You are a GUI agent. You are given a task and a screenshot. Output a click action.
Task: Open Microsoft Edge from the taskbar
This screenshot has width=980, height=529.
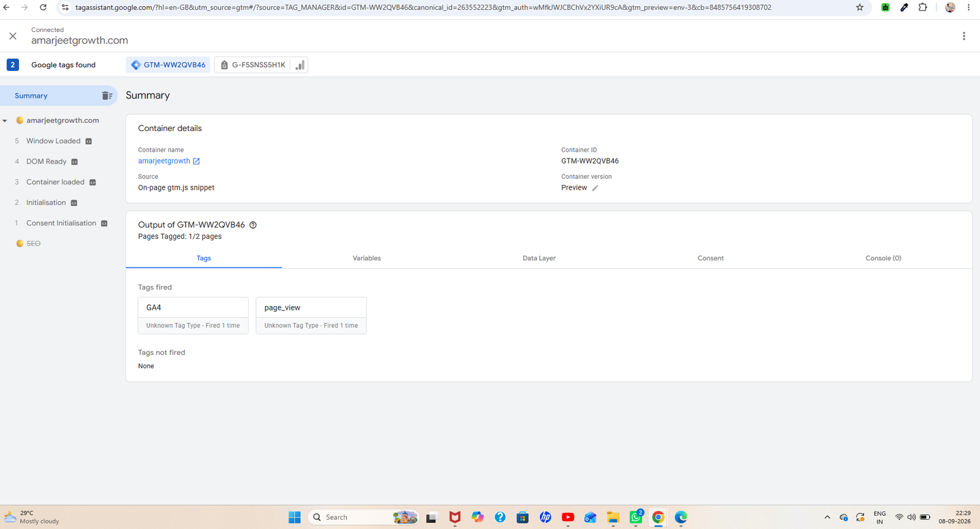click(x=681, y=517)
